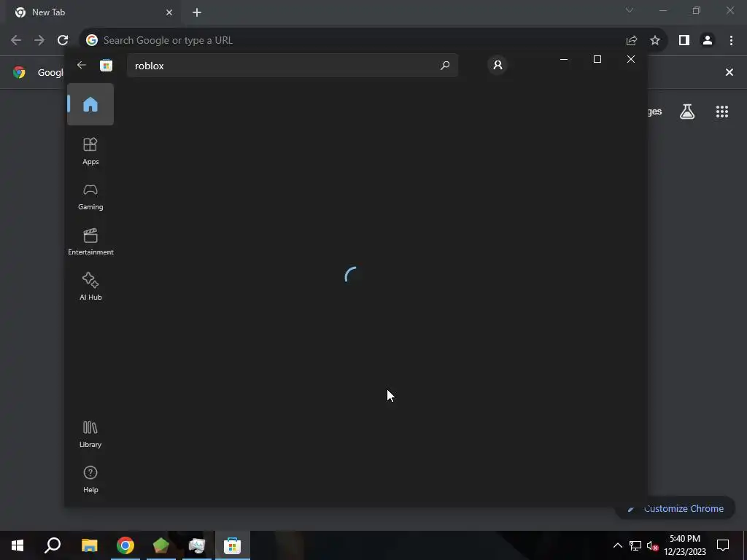Viewport: 747px width, 560px height.
Task: Open network status tray icon
Action: pos(635,545)
